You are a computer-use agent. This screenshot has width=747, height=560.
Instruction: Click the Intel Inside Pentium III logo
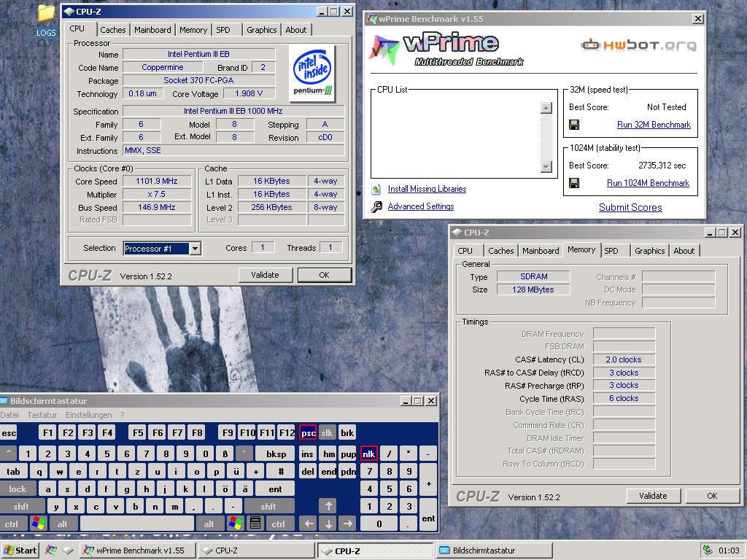click(312, 74)
